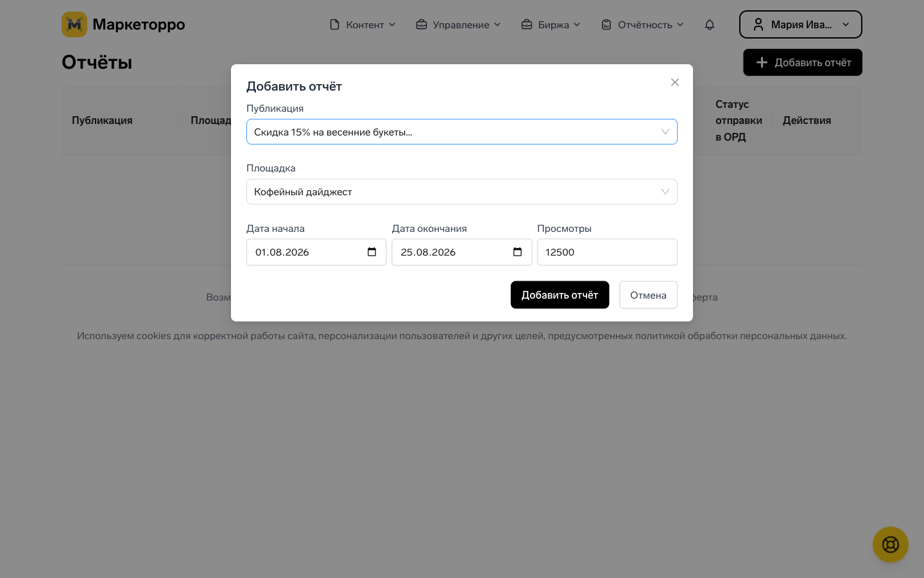Screen dimensions: 924x578
Task: Open the Контент menu
Action: [363, 24]
